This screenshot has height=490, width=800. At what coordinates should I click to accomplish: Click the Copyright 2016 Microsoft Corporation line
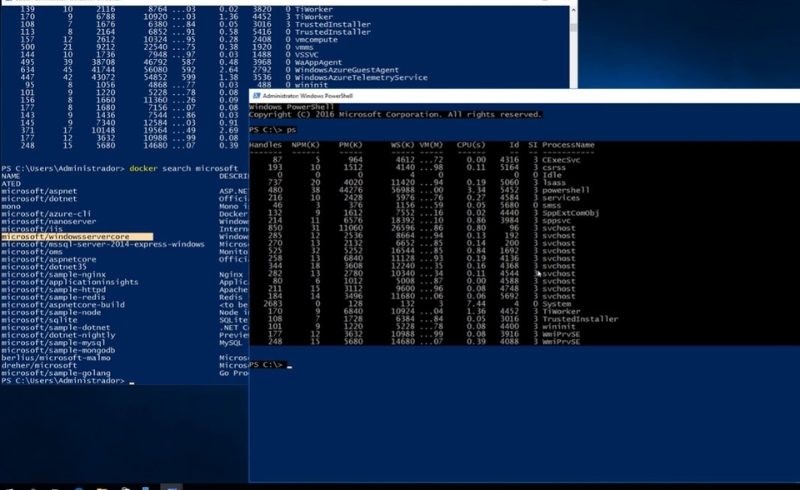[x=395, y=114]
